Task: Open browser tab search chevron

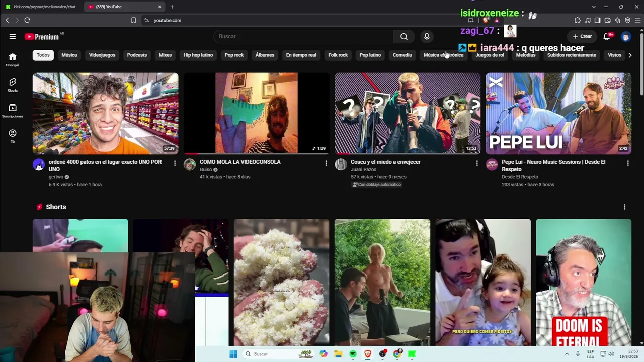Action: (594, 7)
